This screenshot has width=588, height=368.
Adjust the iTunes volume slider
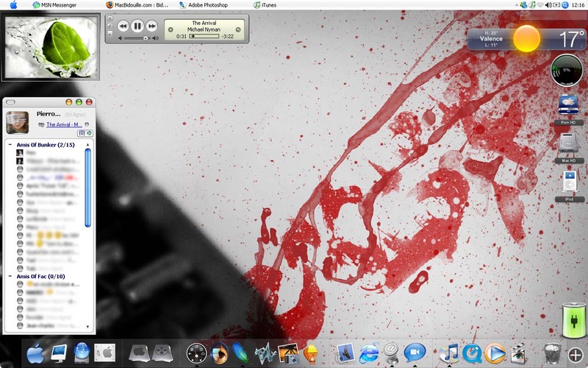pos(137,38)
